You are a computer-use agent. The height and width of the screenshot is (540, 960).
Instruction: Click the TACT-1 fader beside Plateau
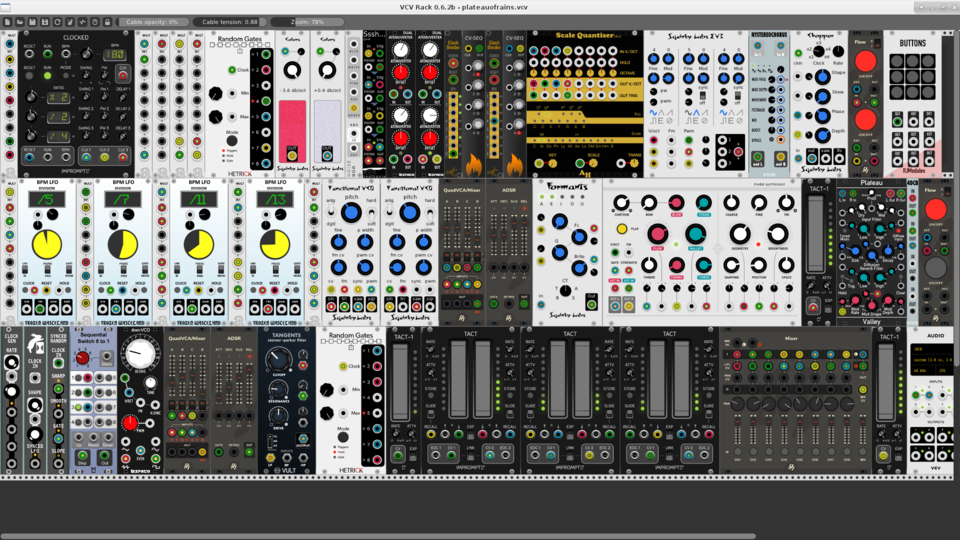coord(815,233)
